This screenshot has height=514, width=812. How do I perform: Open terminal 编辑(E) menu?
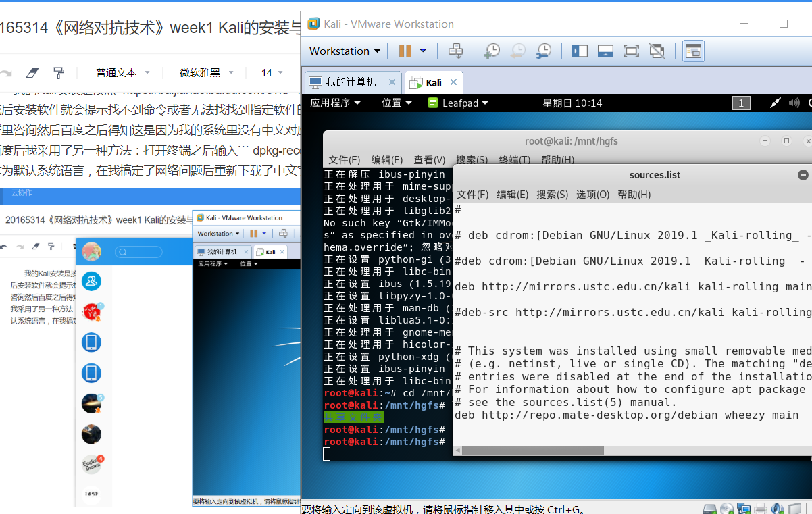(386, 160)
